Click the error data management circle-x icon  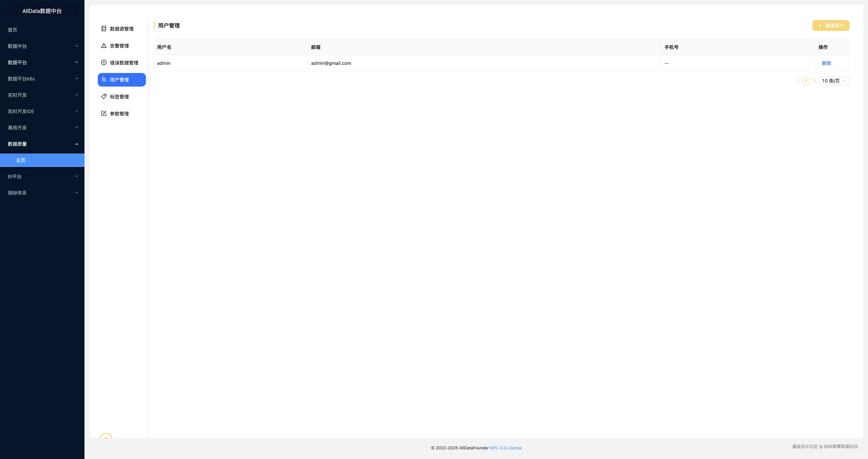104,63
